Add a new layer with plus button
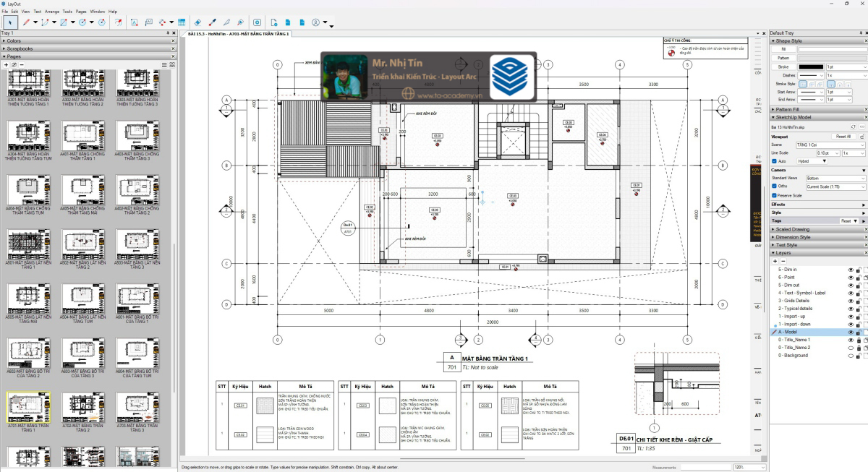This screenshot has width=868, height=472. click(x=775, y=261)
